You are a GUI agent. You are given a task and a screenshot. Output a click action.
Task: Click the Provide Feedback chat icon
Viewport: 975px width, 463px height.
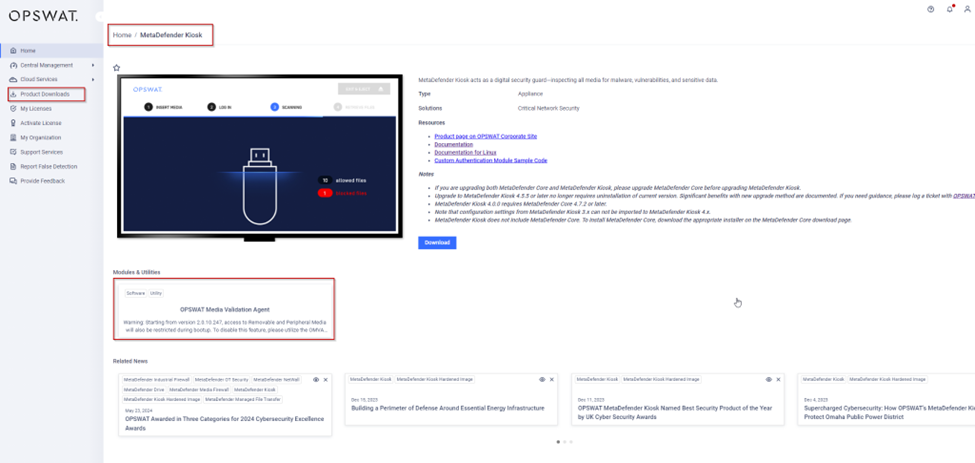coord(13,181)
